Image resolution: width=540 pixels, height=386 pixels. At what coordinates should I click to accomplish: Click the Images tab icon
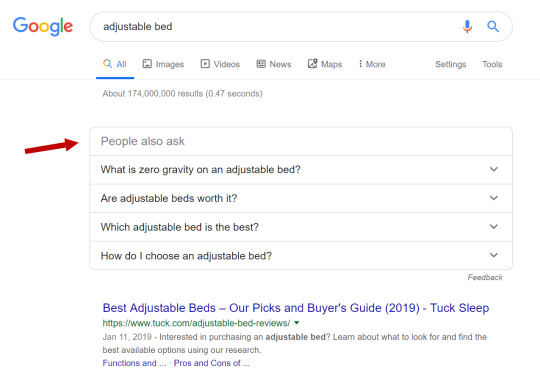pyautogui.click(x=147, y=64)
